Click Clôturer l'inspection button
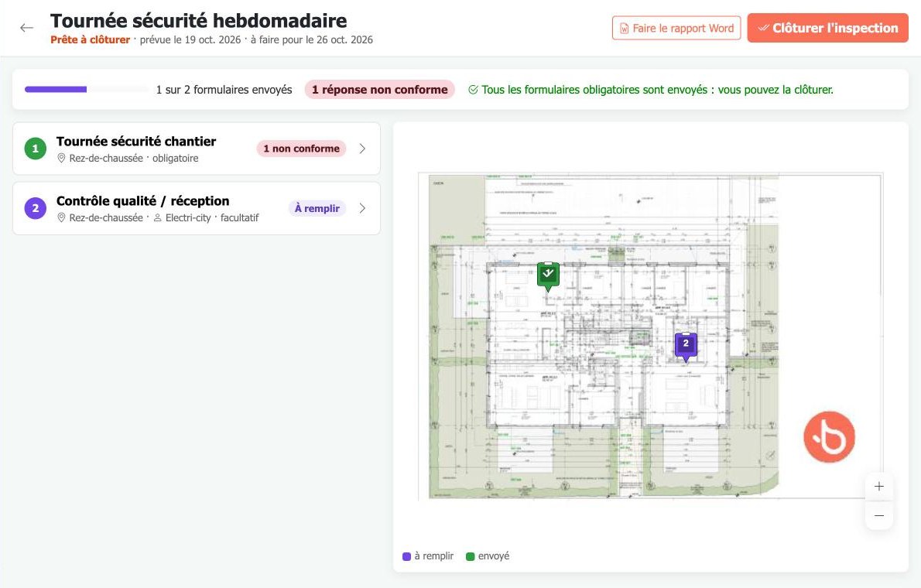This screenshot has width=921, height=588. 827,28
